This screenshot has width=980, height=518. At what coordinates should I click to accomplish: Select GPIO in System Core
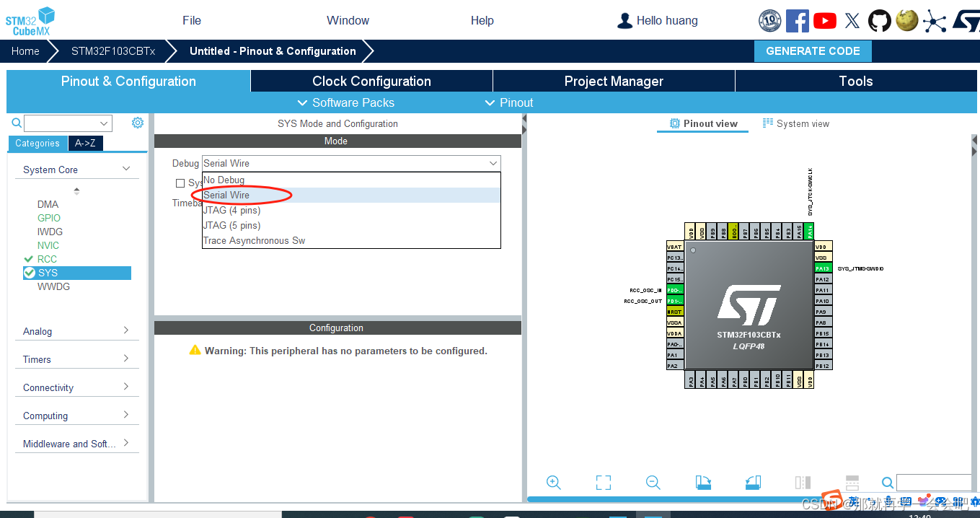49,218
